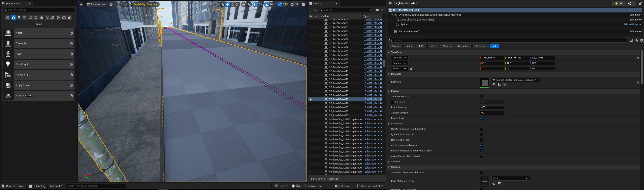Screen dimensions: 644x190
Task: Lock scale ratio padlock icon
Action: coord(412,68)
